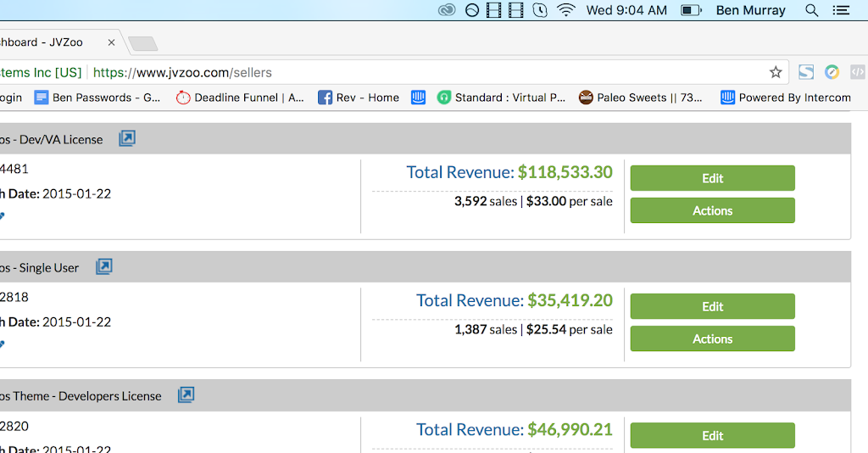The image size is (868, 453).
Task: Open Notification Center list icon in menu bar
Action: [841, 10]
